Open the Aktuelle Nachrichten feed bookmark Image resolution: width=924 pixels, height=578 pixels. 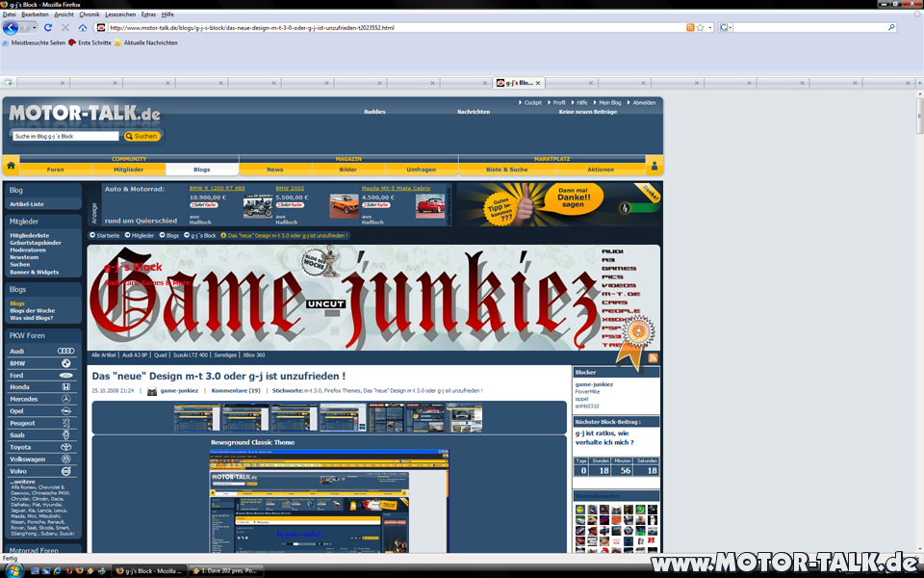[145, 42]
